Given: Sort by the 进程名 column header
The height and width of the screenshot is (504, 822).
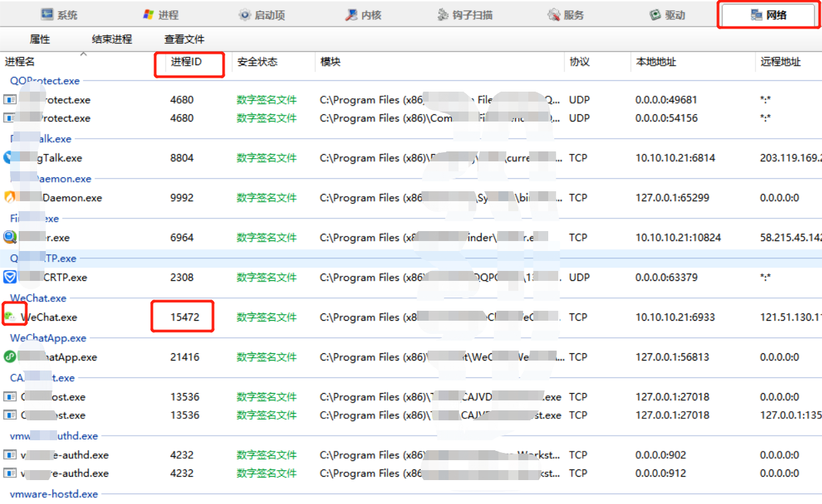Looking at the screenshot, I should tap(20, 62).
